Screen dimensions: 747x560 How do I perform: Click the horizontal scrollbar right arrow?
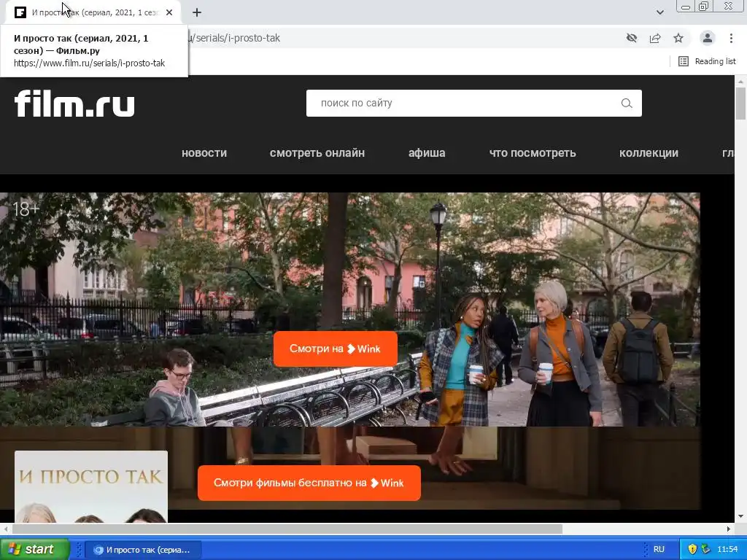pos(729,529)
